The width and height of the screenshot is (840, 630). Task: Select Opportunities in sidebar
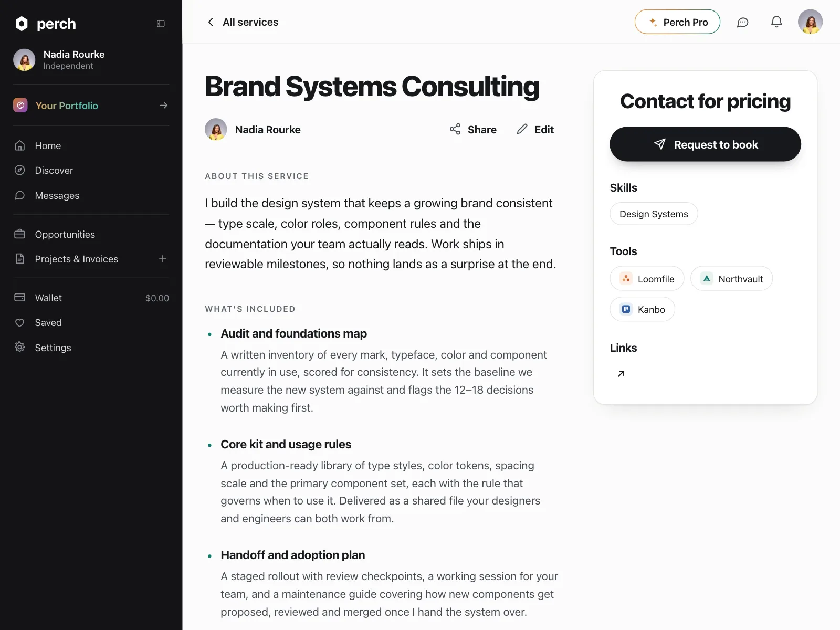(65, 235)
